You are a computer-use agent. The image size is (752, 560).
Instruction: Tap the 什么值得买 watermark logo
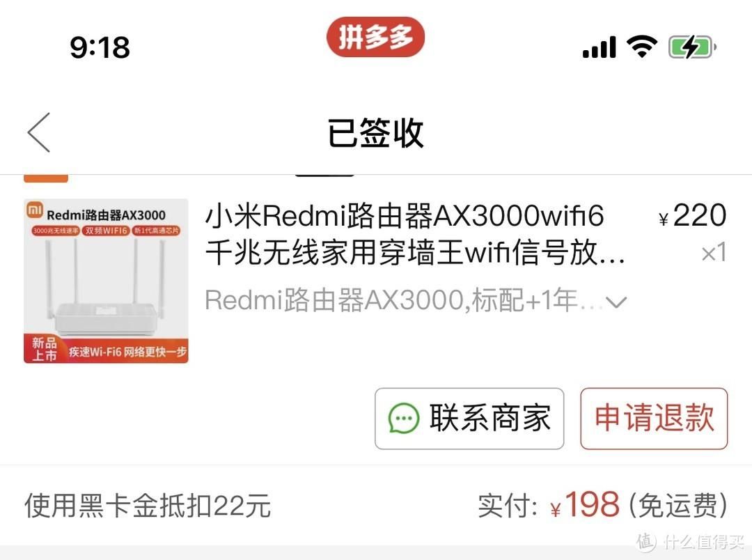pos(690,543)
